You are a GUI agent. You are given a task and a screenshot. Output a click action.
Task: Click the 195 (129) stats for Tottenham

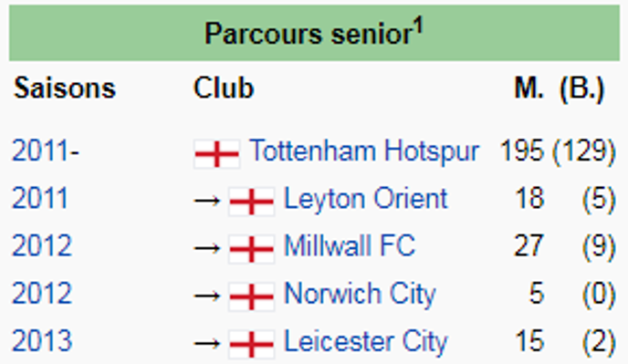[558, 151]
